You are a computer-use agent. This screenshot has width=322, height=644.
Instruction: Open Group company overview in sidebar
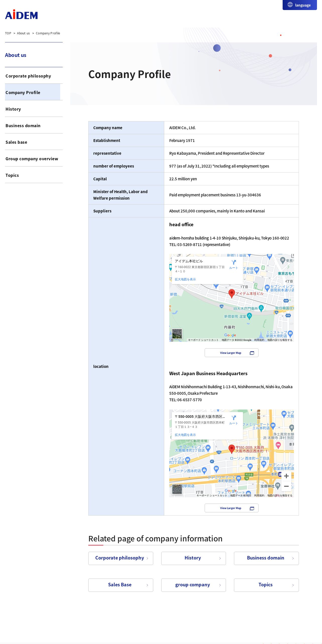coord(34,158)
